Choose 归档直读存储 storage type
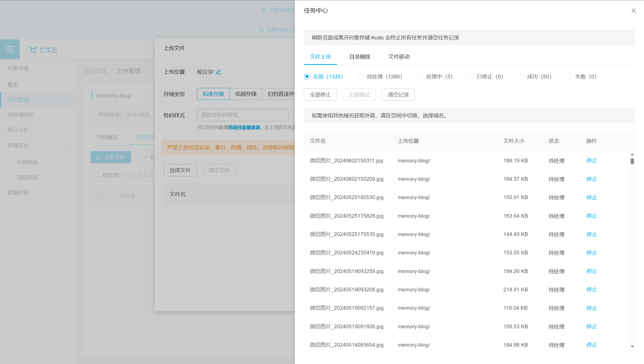 [279, 94]
